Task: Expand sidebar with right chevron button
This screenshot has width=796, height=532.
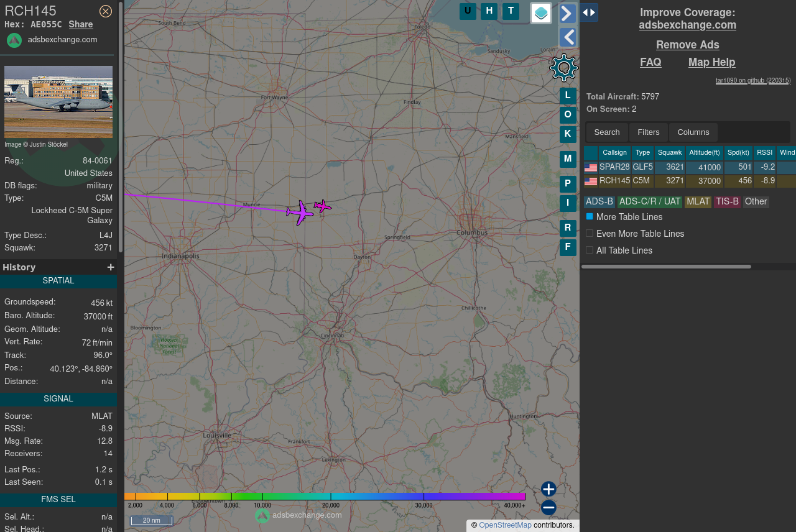Action: [x=567, y=14]
